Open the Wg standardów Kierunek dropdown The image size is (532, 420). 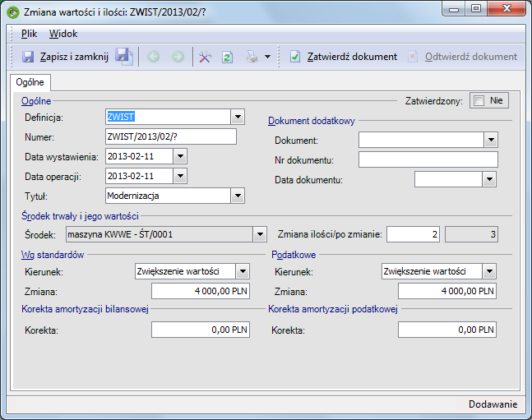pyautogui.click(x=243, y=271)
